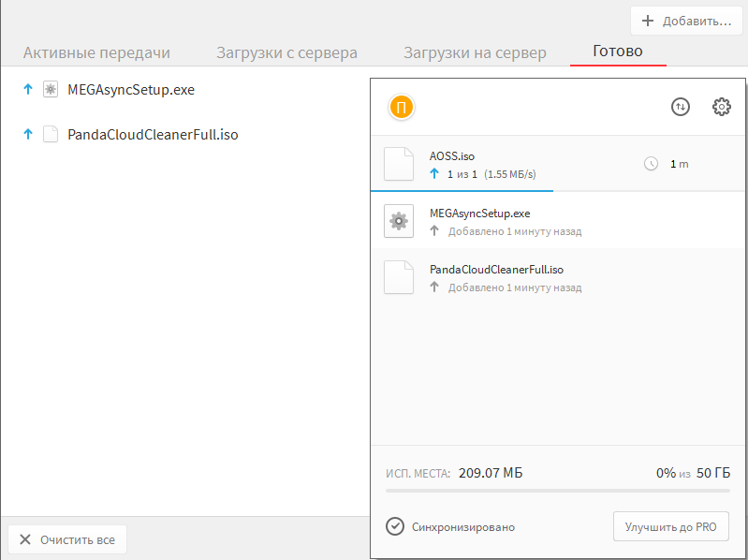Click the Улучшить до PRO button

(670, 526)
